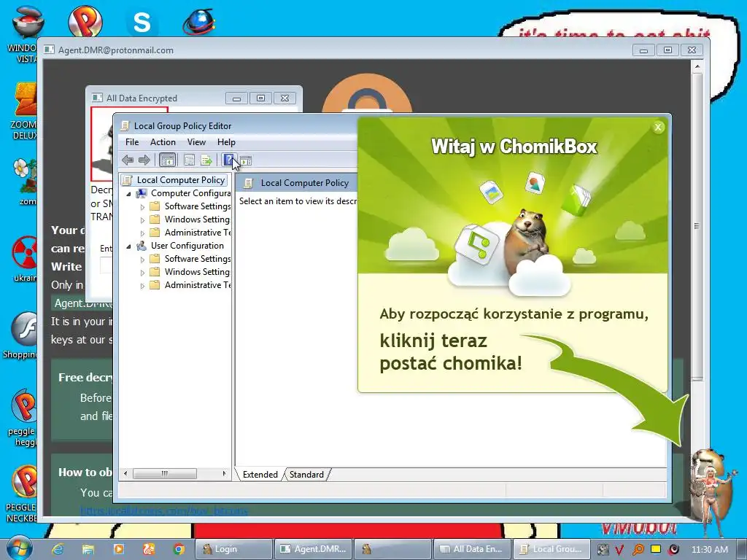The image size is (747, 560).
Task: Open the Flash Shopping desktop icon
Action: (21, 335)
